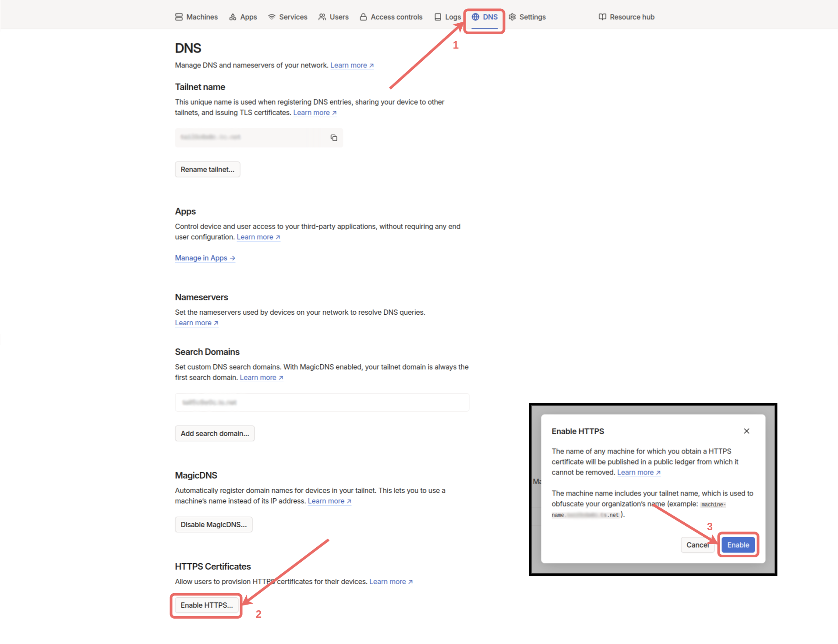Click the Users people icon

[322, 17]
